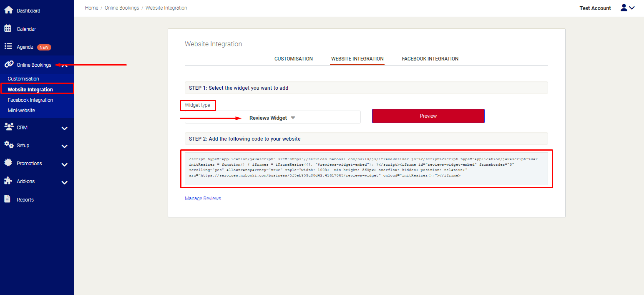The image size is (644, 295).
Task: Follow the Manage Reviews link
Action: [x=203, y=199]
